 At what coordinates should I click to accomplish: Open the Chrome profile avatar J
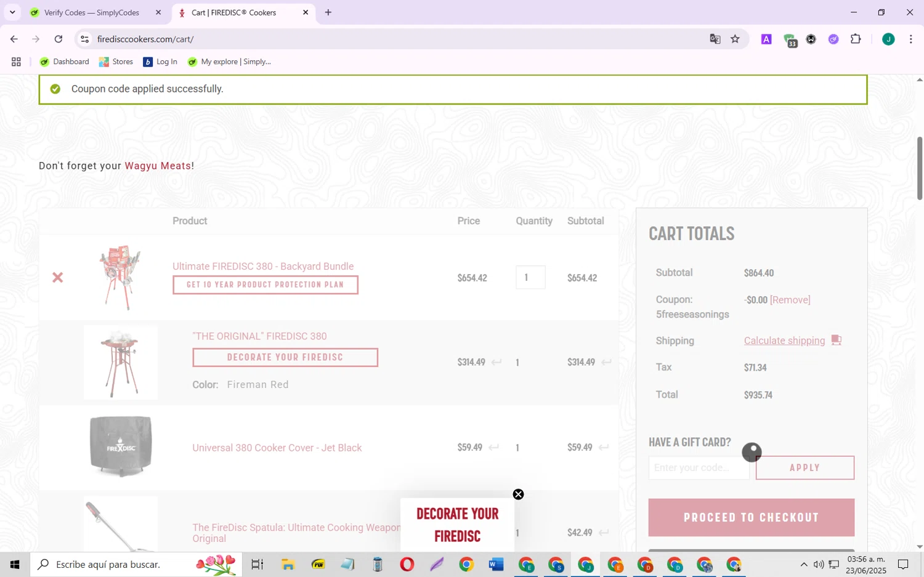(x=888, y=39)
